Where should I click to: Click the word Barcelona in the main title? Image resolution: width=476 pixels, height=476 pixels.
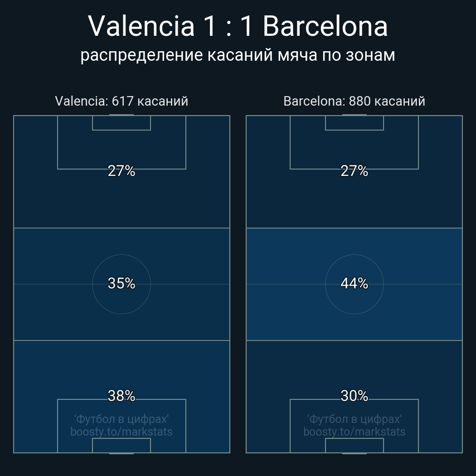325,26
